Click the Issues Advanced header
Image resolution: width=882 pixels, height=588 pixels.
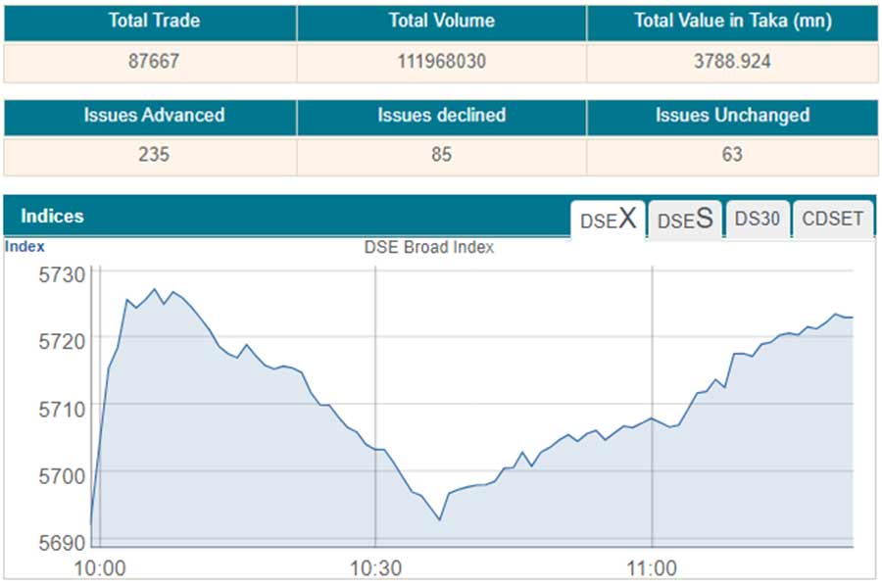coord(154,116)
